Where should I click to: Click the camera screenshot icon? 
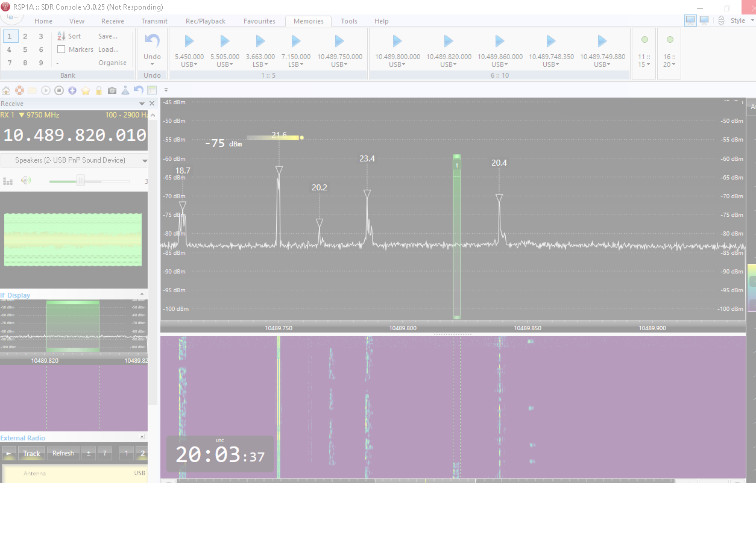pyautogui.click(x=112, y=90)
